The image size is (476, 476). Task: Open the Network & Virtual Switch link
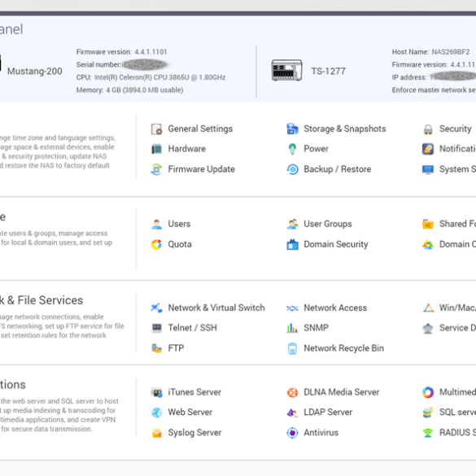(x=216, y=308)
